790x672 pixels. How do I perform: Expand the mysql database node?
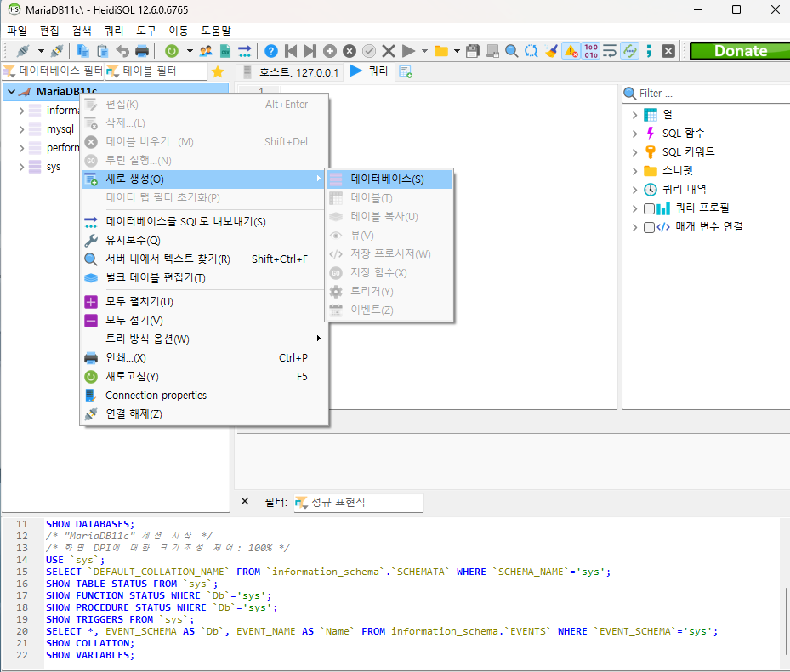(x=21, y=129)
